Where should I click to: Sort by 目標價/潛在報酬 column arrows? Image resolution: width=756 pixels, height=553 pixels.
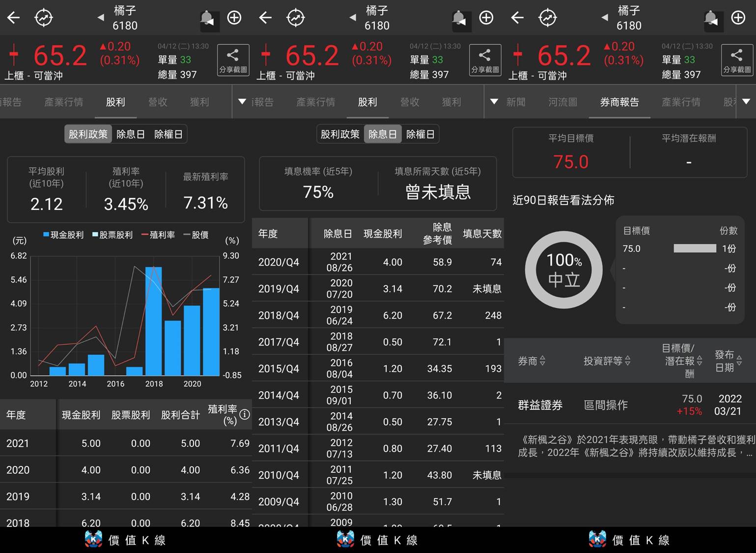[700, 361]
